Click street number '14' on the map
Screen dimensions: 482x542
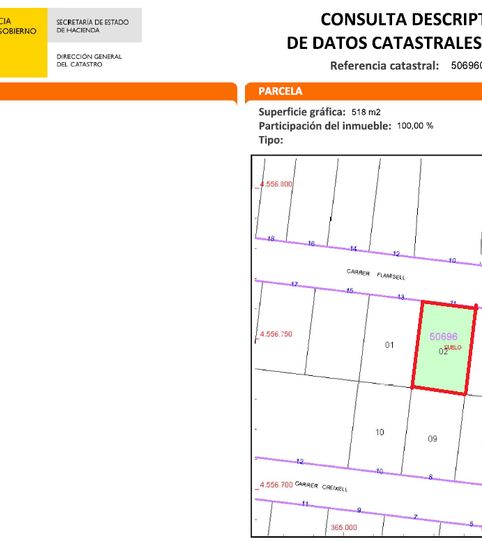(353, 249)
